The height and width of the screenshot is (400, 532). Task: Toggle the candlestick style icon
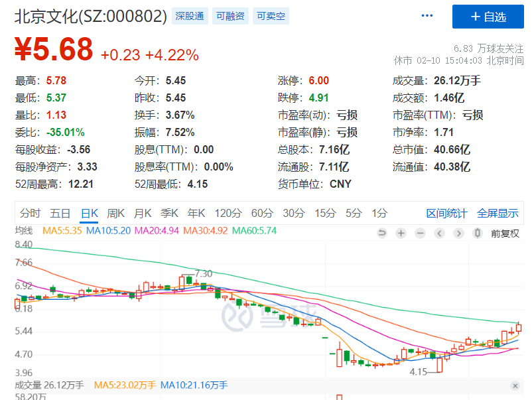pyautogui.click(x=477, y=233)
